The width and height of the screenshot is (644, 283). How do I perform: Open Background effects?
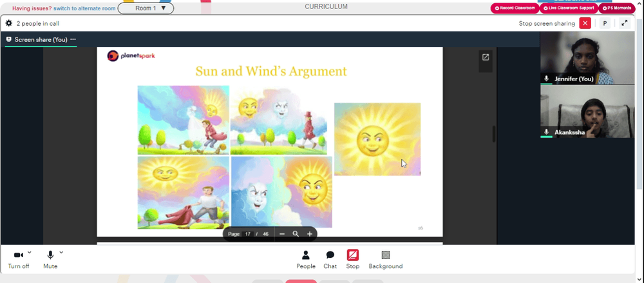point(386,260)
